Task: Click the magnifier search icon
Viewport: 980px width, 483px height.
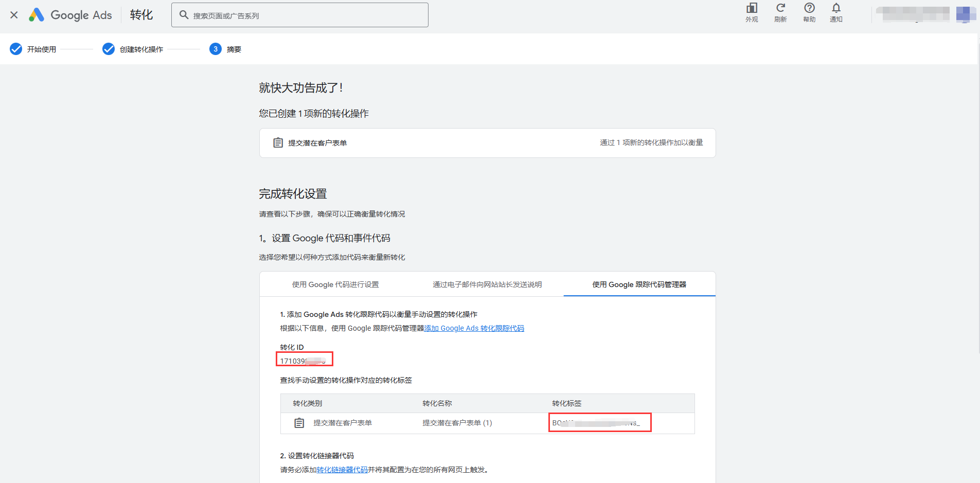Action: point(184,15)
